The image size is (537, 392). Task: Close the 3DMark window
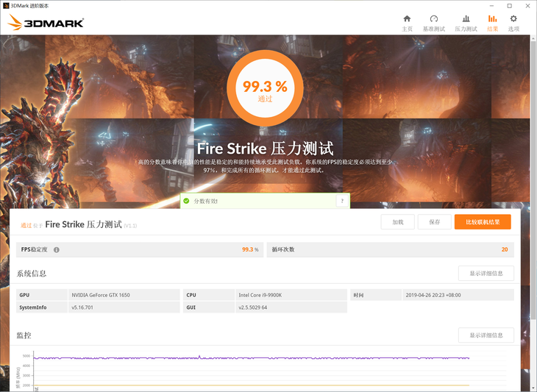tap(527, 6)
